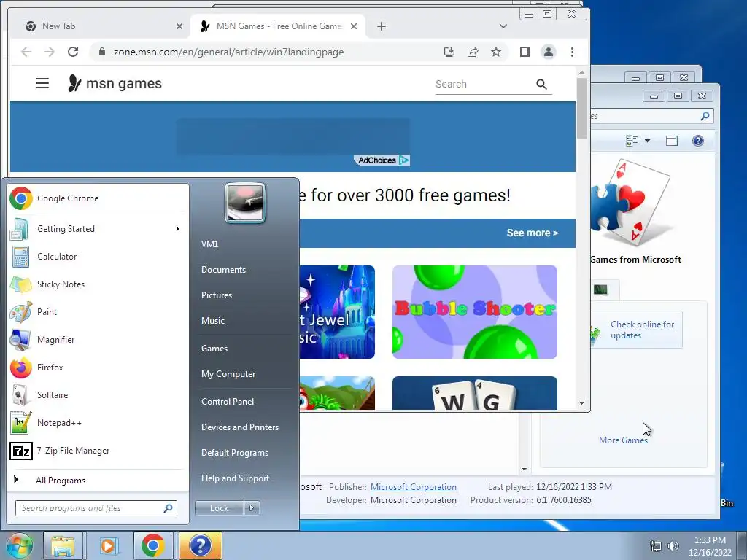This screenshot has height=560, width=747.
Task: Open Chrome three-dot menu
Action: point(572,52)
